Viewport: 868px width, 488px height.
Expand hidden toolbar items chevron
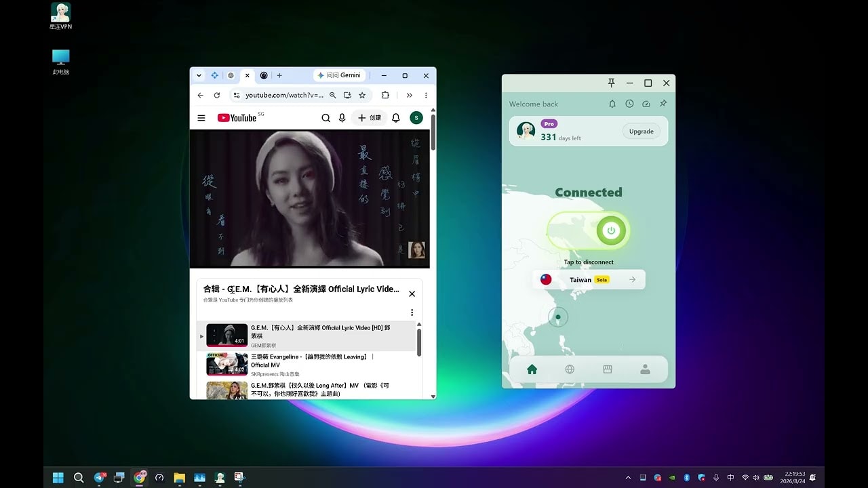[409, 96]
